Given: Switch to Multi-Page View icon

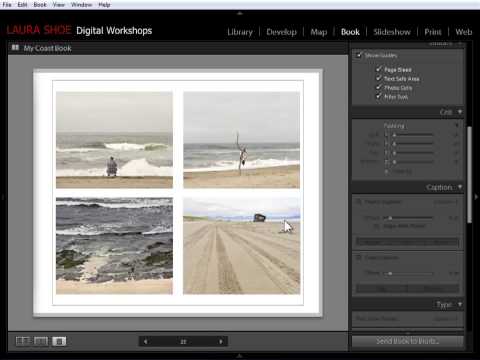Looking at the screenshot, I should pyautogui.click(x=23, y=341).
